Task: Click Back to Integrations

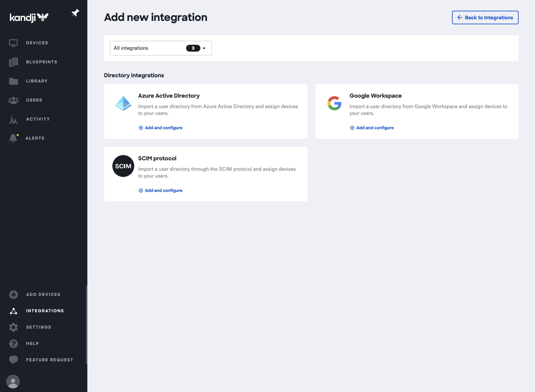Action: point(485,17)
